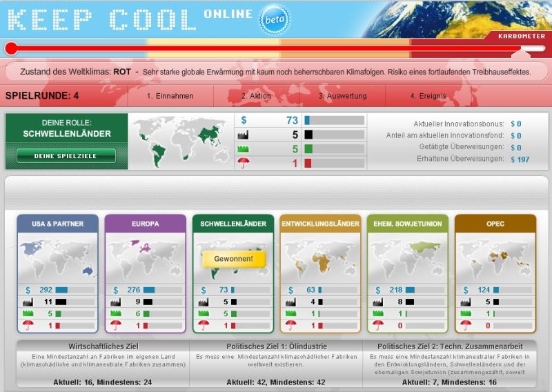Click the OPEC map thumbnail

point(495,258)
